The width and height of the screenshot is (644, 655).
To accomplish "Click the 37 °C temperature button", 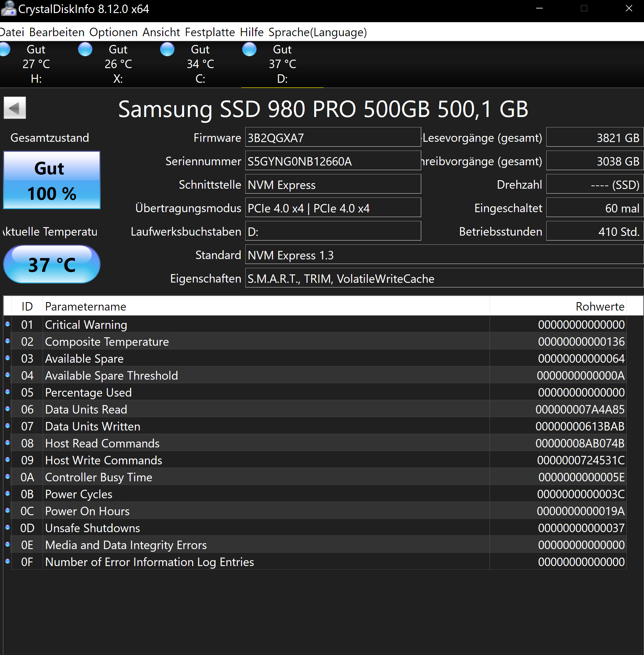I will (52, 264).
